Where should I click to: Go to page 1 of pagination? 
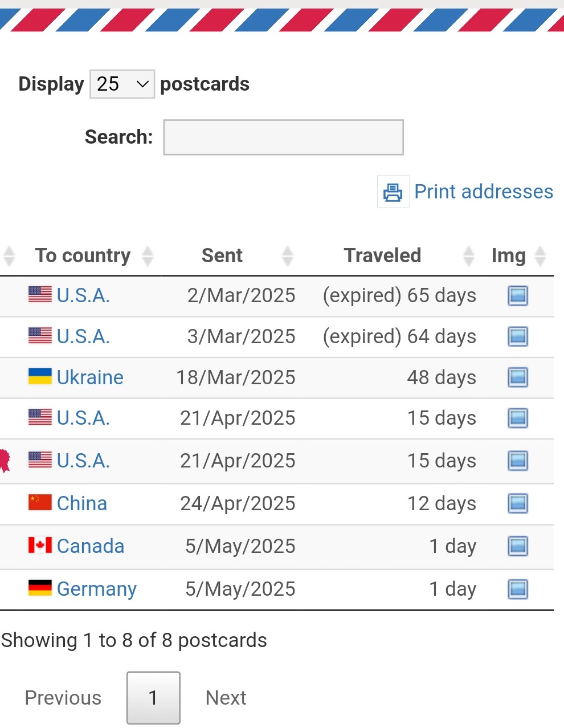coord(153,698)
